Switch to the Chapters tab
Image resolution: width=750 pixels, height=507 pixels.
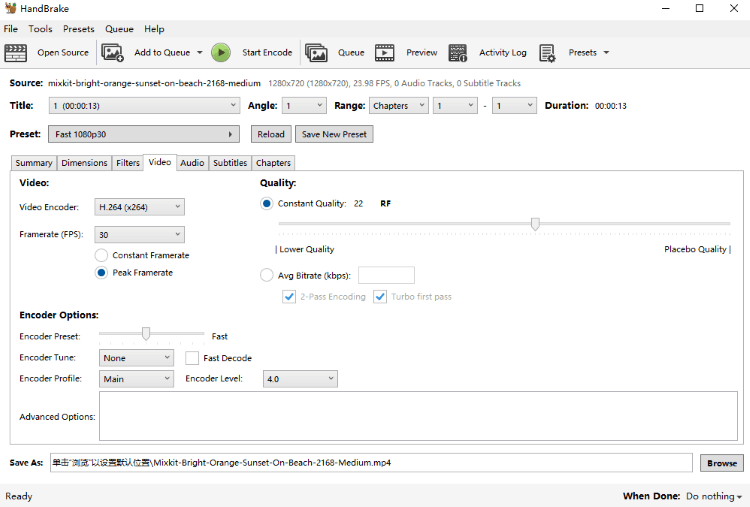click(x=273, y=163)
